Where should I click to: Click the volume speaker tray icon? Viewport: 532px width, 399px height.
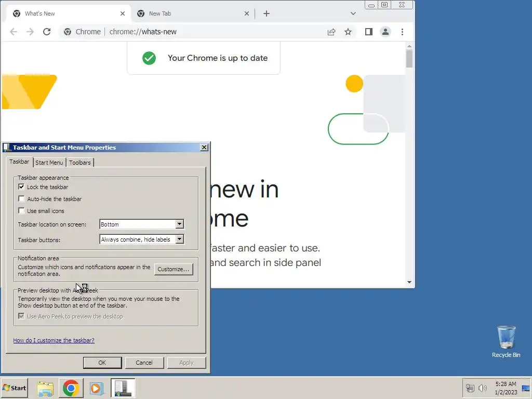point(482,388)
